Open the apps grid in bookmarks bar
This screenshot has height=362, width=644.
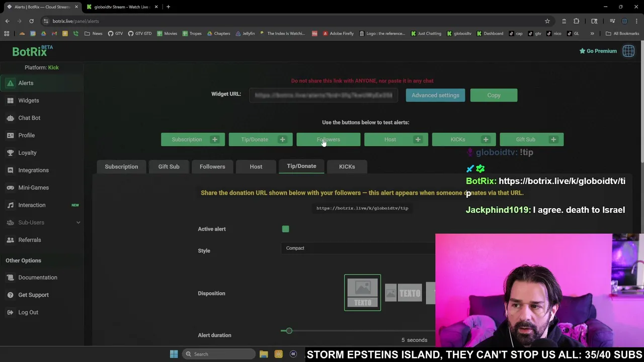pos(7,34)
